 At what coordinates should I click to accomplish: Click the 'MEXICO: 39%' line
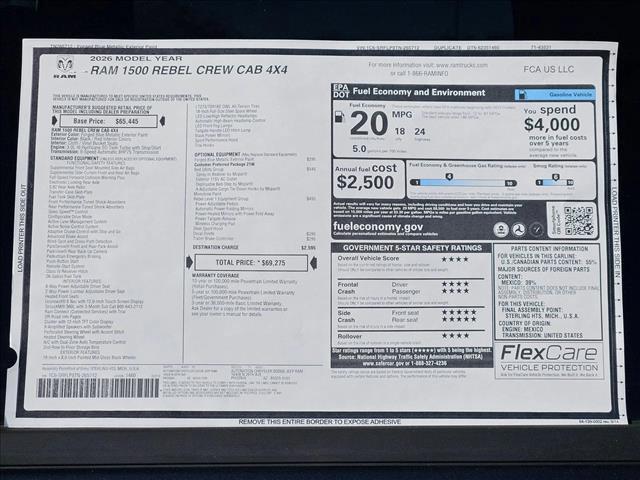(x=518, y=282)
